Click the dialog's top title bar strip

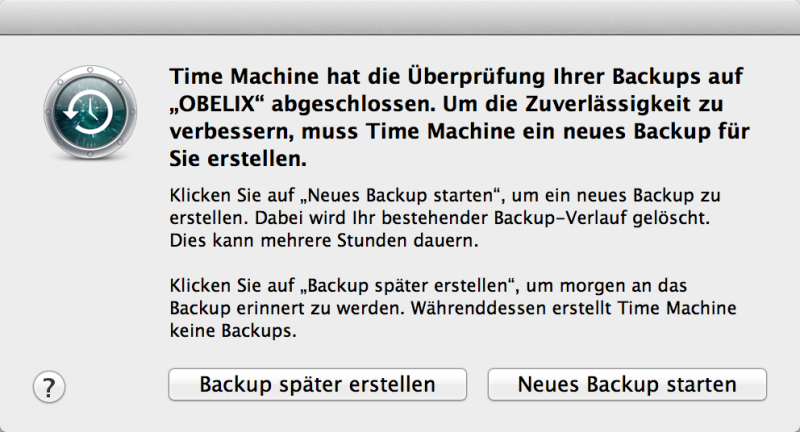coord(400,17)
